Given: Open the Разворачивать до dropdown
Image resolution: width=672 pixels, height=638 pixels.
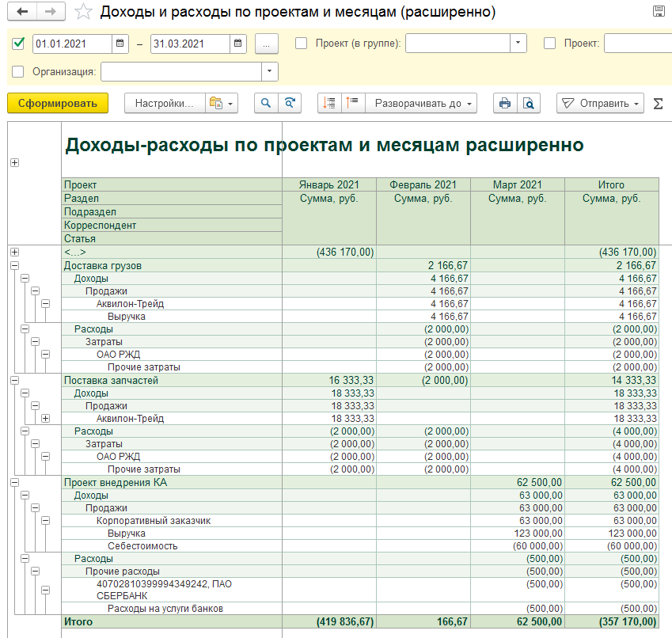Looking at the screenshot, I should [421, 103].
